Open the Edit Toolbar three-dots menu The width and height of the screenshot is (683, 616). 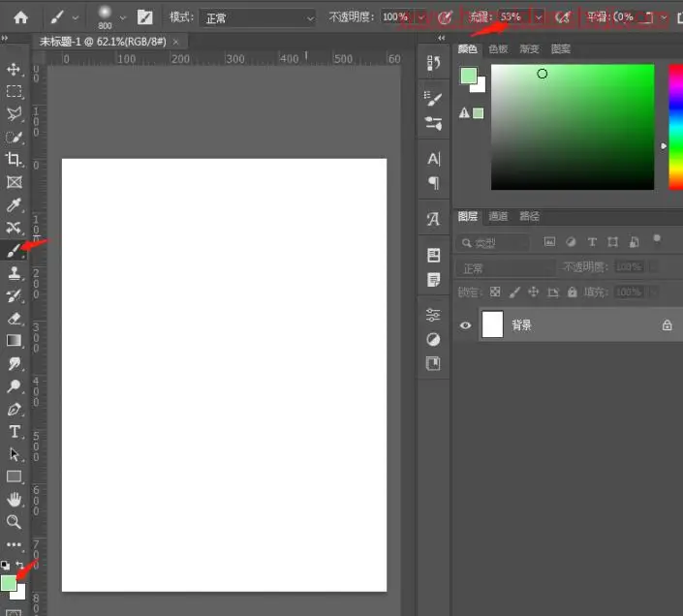click(x=14, y=544)
